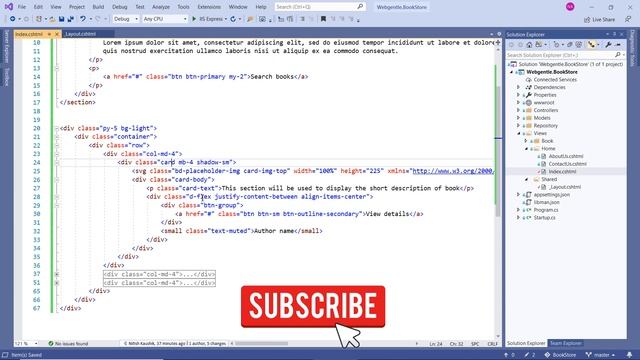Switch to the Team Explorer tab
640x360 pixels.
tap(565, 343)
